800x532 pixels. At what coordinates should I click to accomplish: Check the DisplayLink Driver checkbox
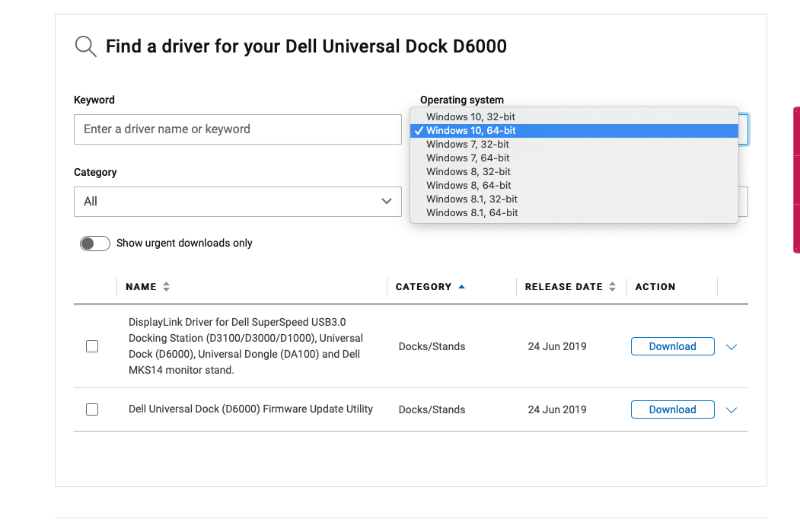tap(92, 346)
